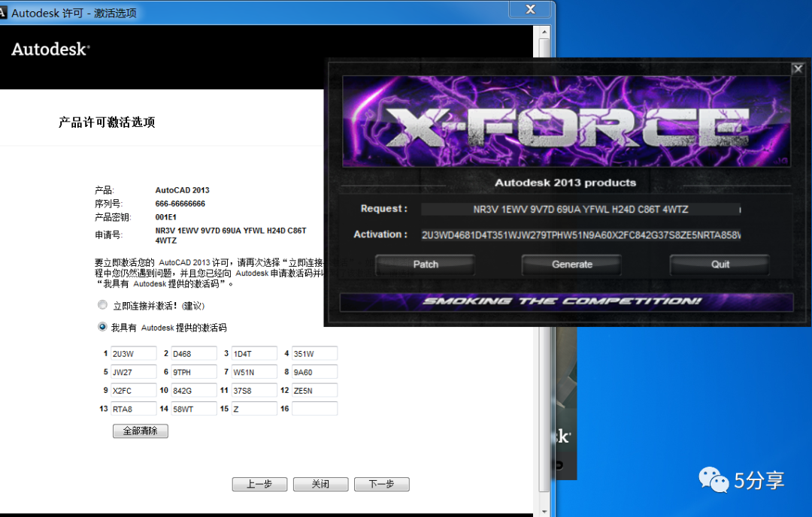Click activation field 11 containing 37S8
The width and height of the screenshot is (812, 517).
coord(254,390)
